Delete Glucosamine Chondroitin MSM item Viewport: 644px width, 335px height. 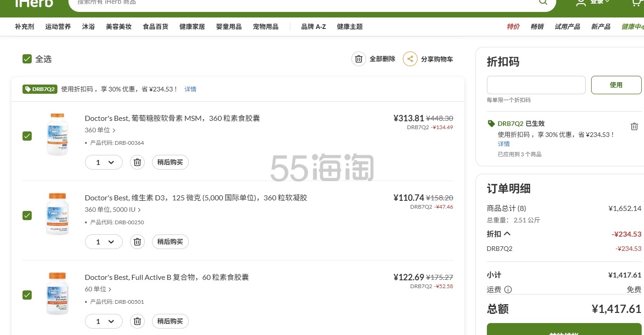point(137,162)
